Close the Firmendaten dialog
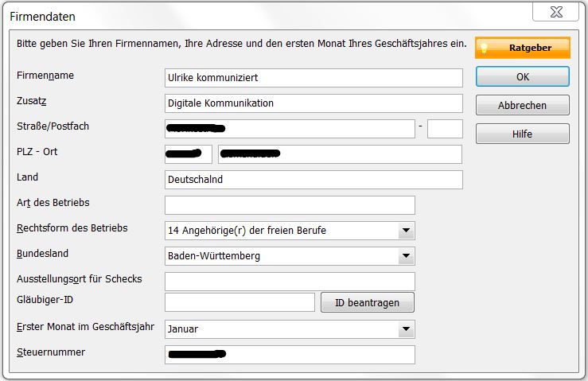588x381 pixels. (x=555, y=12)
